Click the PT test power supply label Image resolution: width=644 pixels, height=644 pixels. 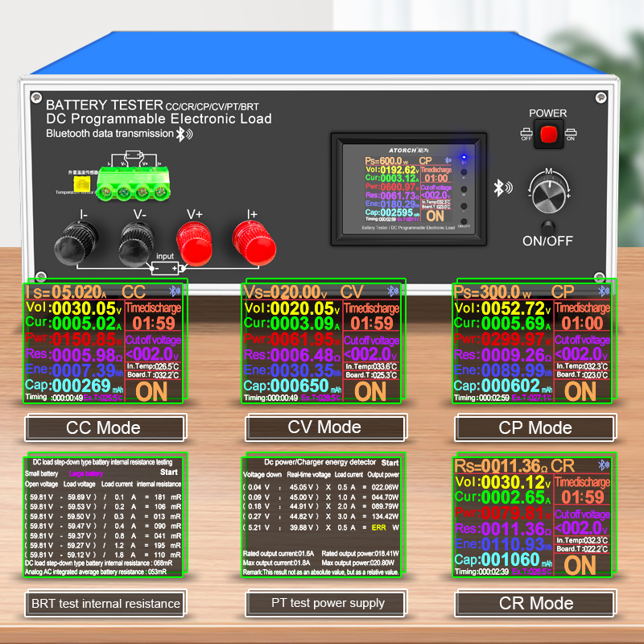(328, 603)
